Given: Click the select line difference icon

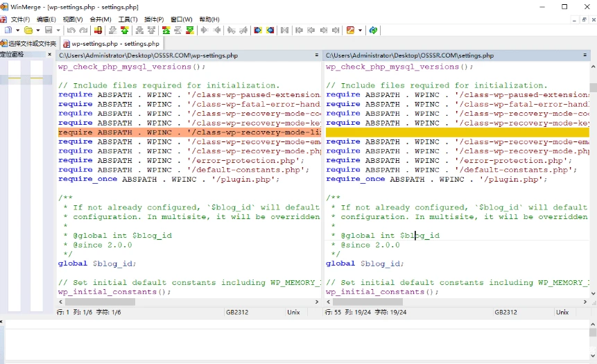Looking at the screenshot, I should pos(98,30).
